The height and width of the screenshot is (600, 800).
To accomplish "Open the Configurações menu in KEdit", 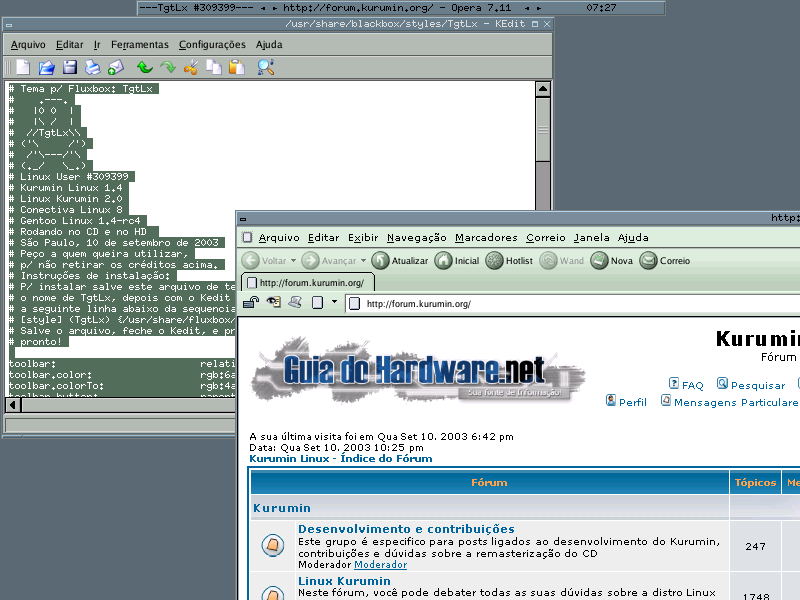I will (x=212, y=45).
